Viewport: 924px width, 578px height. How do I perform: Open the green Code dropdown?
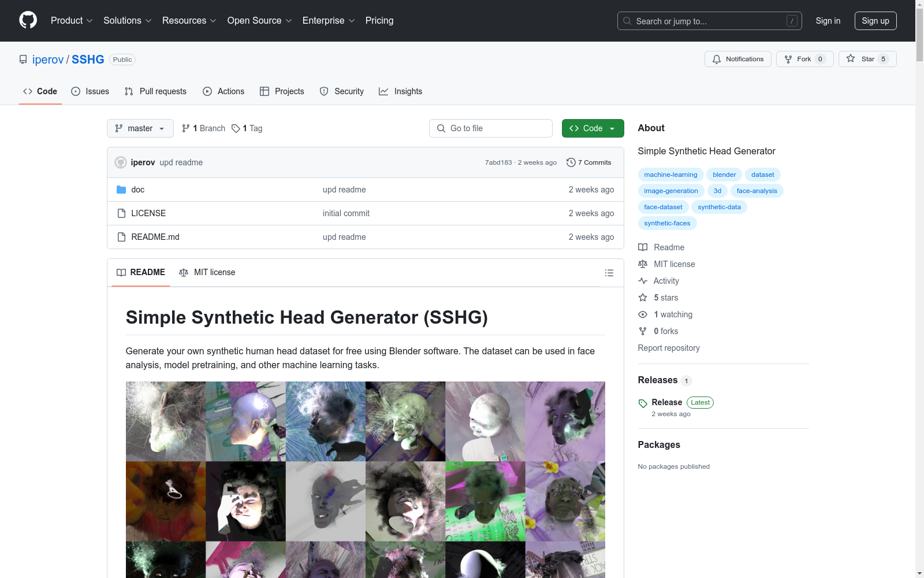click(593, 128)
